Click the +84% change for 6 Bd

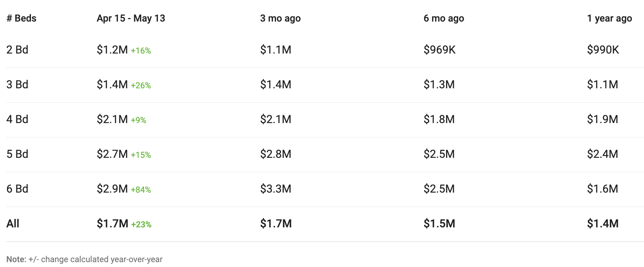tap(141, 190)
